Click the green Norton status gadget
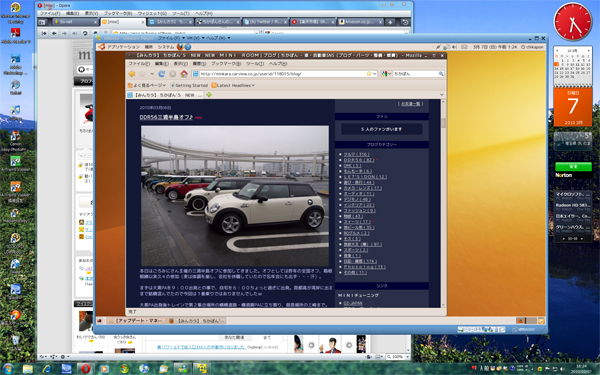 coord(573,166)
